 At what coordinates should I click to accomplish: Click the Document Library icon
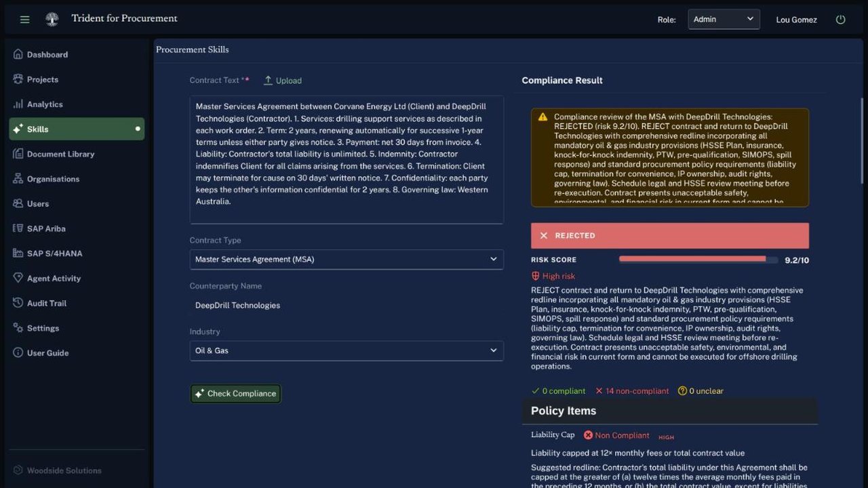18,154
